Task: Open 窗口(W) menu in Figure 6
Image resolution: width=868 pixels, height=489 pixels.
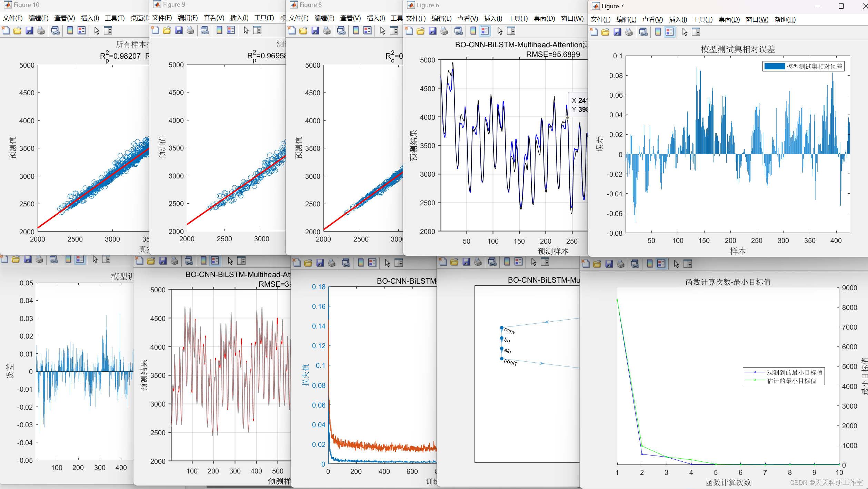Action: coord(572,18)
